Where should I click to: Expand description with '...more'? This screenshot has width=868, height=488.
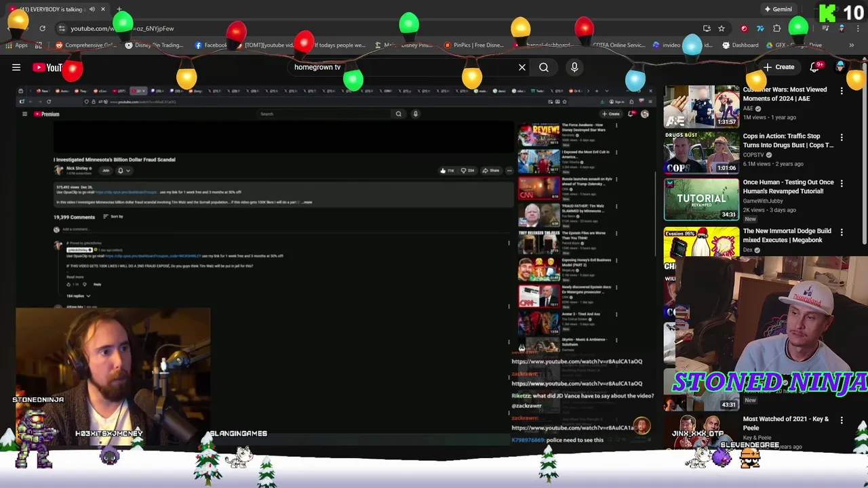307,203
